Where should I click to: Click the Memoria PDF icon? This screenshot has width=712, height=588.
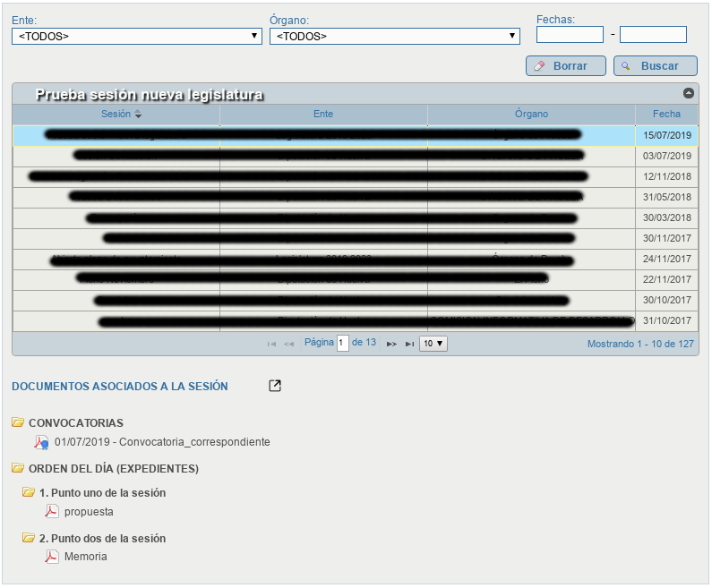pyautogui.click(x=51, y=557)
